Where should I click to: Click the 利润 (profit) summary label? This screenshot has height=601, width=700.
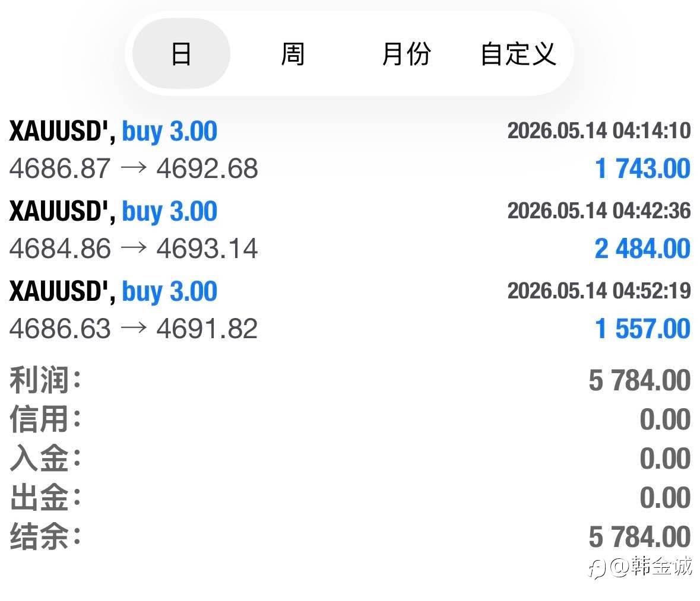(x=45, y=380)
